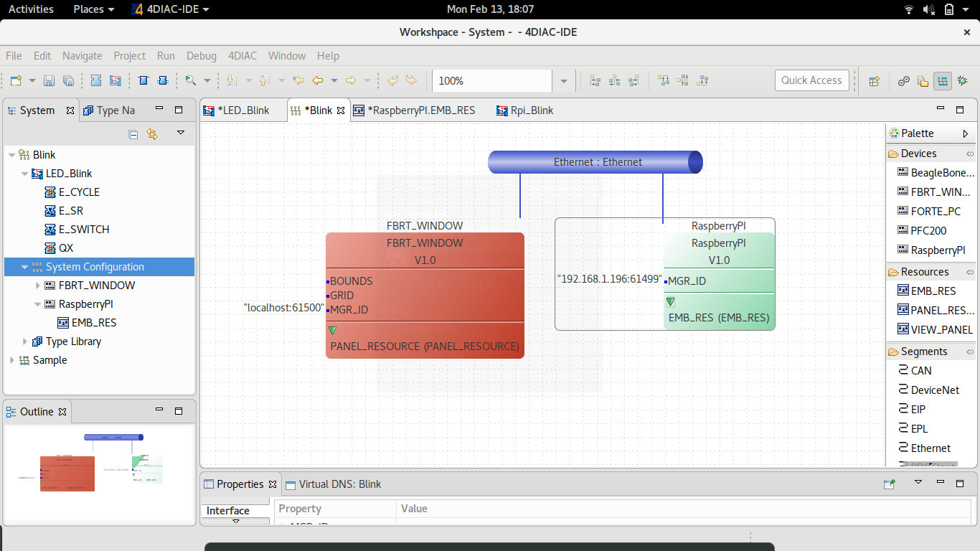The height and width of the screenshot is (551, 980).
Task: Click the Back navigation arrow icon
Action: (317, 81)
